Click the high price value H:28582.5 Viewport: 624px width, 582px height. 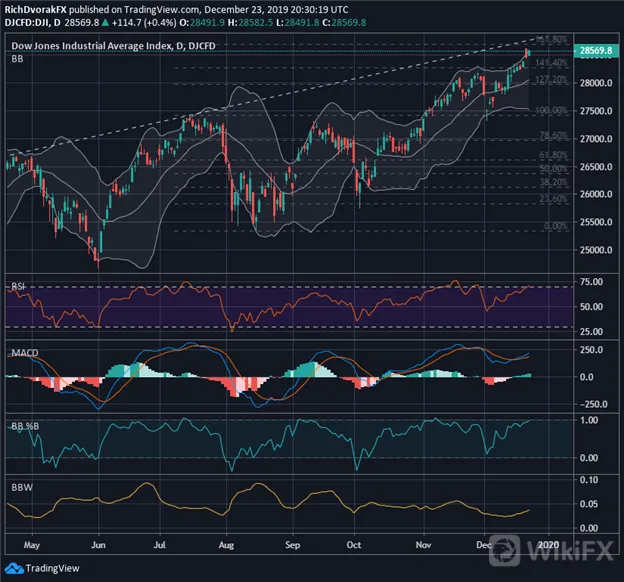[x=251, y=23]
